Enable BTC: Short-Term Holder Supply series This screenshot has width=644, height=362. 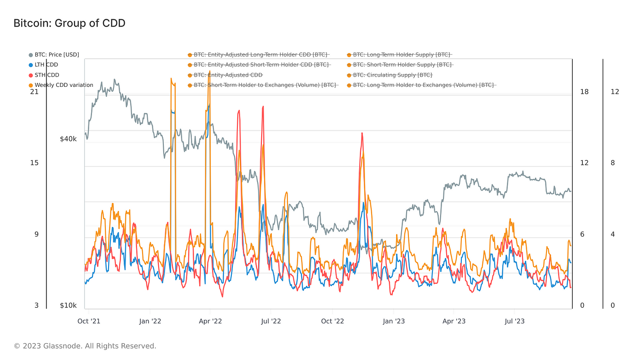(x=400, y=65)
